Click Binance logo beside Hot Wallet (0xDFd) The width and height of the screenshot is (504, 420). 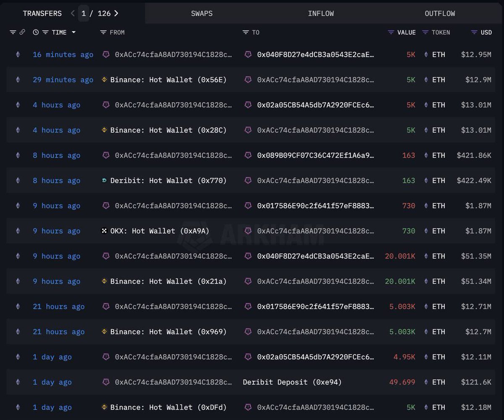(x=105, y=407)
